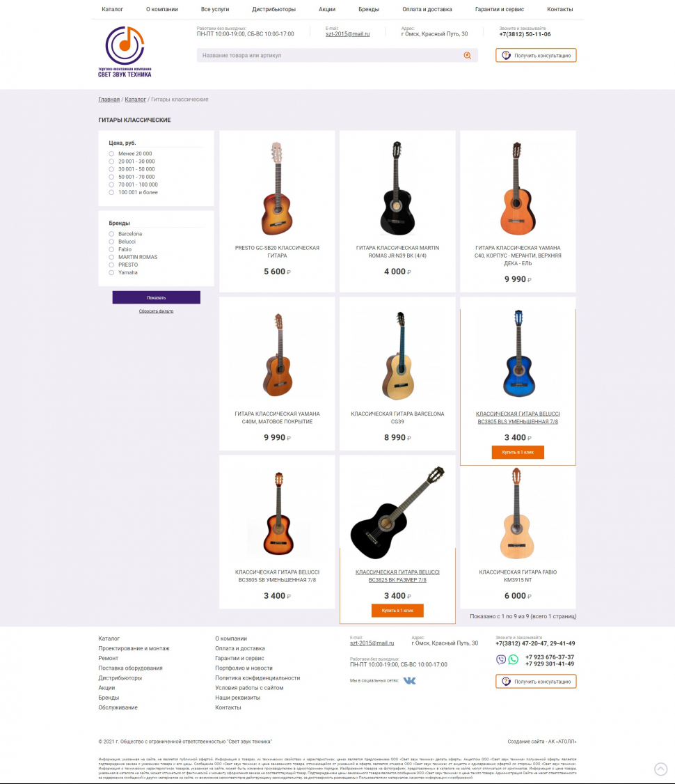Screen dimensions: 675x784
Task: Click the Сбросить фильтр link
Action: 157,311
